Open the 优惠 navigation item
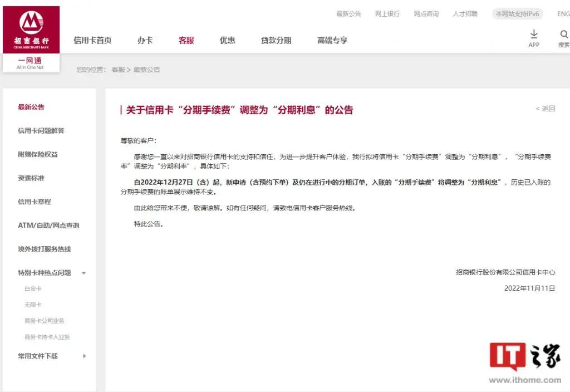The height and width of the screenshot is (392, 570). [x=227, y=40]
